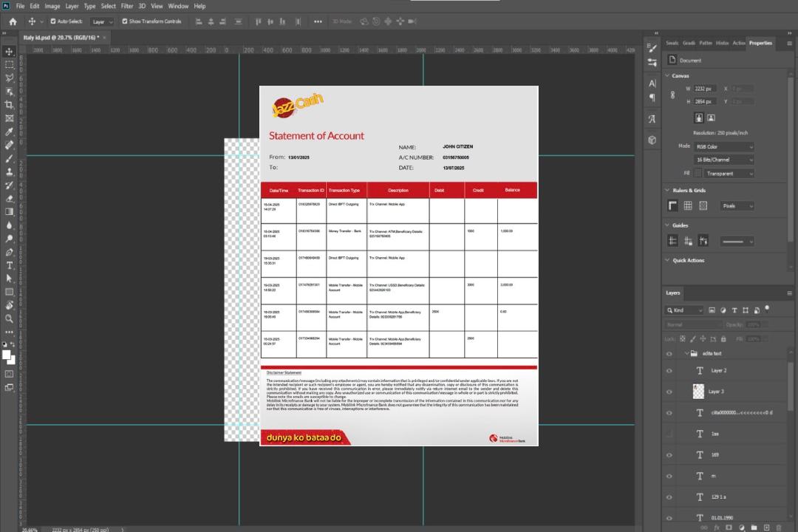
Task: Select the Pen tool
Action: pos(9,252)
